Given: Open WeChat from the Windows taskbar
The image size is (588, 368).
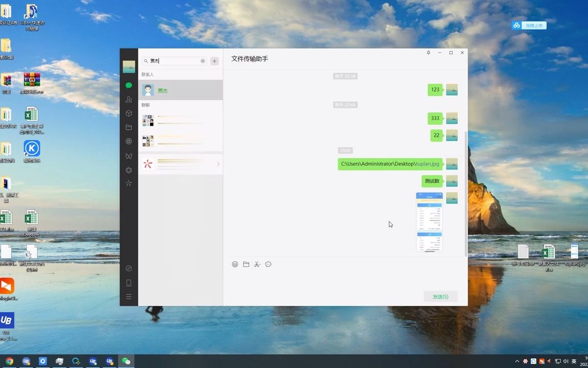Looking at the screenshot, I should [x=126, y=361].
